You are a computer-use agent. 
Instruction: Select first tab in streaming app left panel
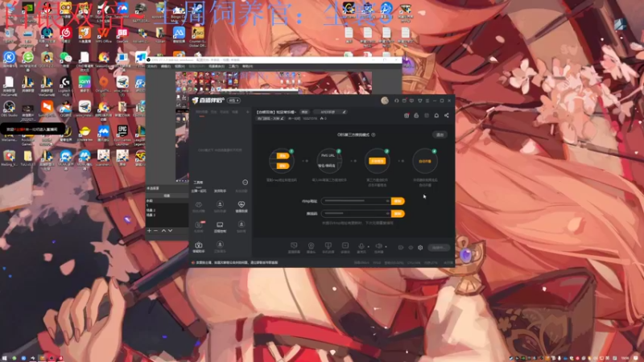click(x=201, y=112)
